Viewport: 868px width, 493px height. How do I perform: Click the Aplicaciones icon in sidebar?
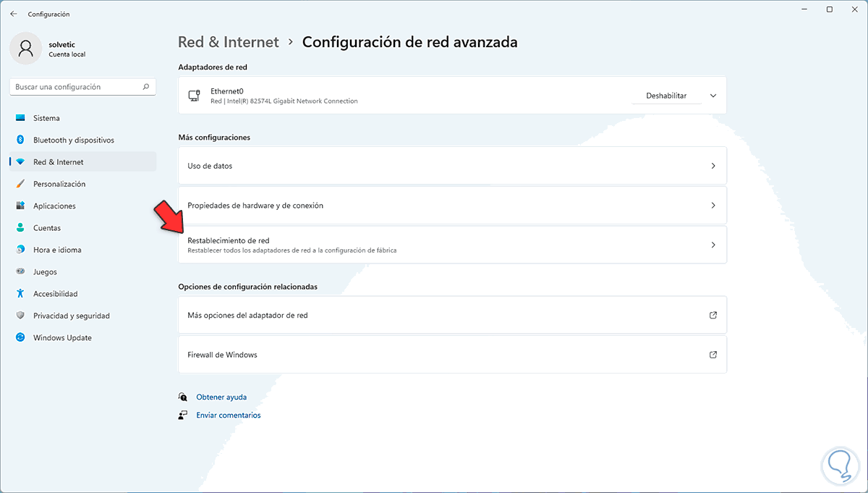20,206
